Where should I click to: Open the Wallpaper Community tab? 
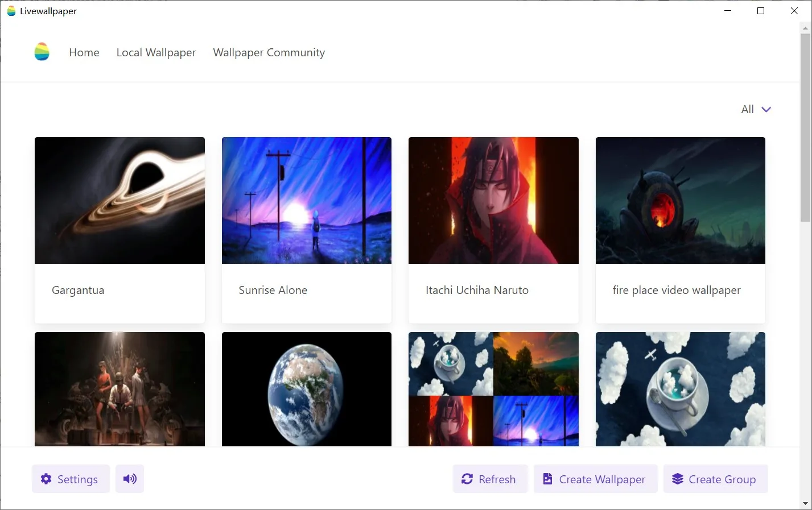click(269, 52)
